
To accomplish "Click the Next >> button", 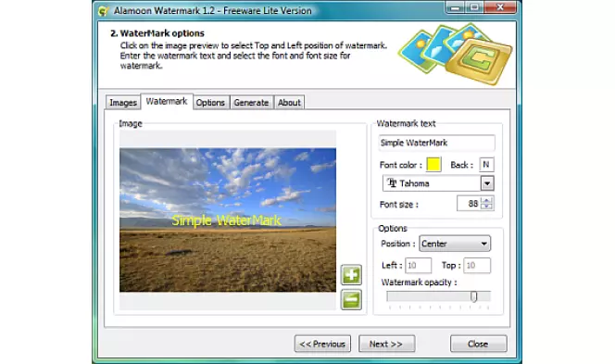I will tap(386, 344).
